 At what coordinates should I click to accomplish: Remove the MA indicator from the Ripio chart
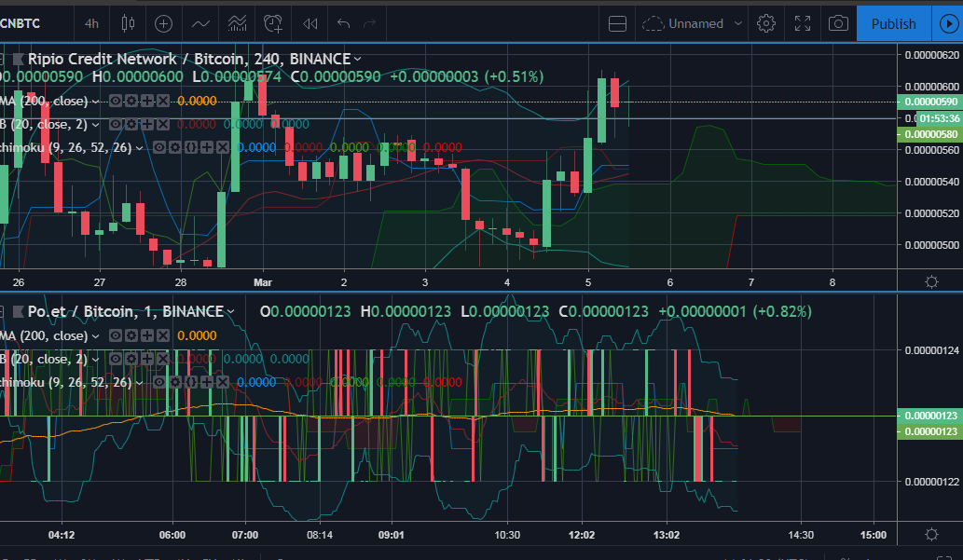pos(163,101)
